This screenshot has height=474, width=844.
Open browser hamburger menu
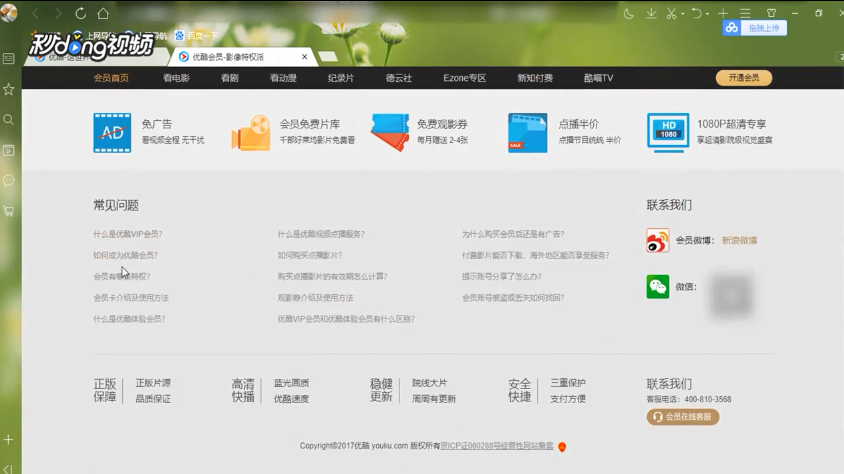(x=745, y=13)
